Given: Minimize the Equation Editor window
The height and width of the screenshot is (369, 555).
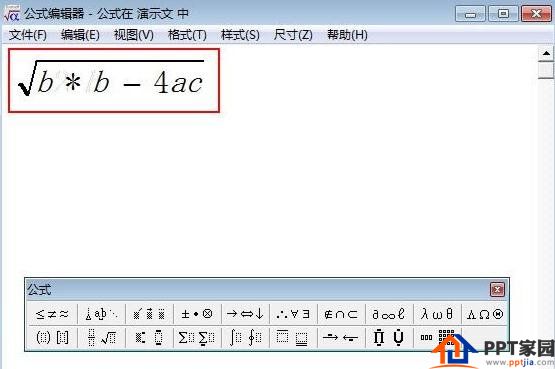Looking at the screenshot, I should (x=470, y=14).
